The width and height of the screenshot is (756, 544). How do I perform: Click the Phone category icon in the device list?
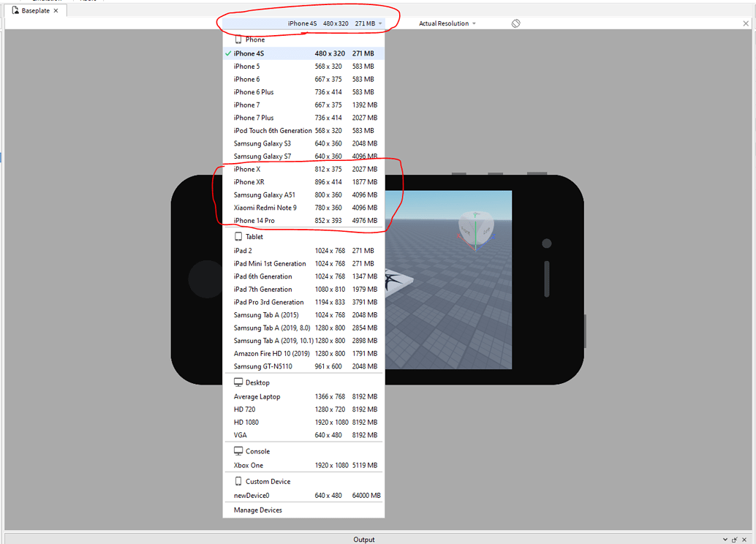click(x=239, y=39)
